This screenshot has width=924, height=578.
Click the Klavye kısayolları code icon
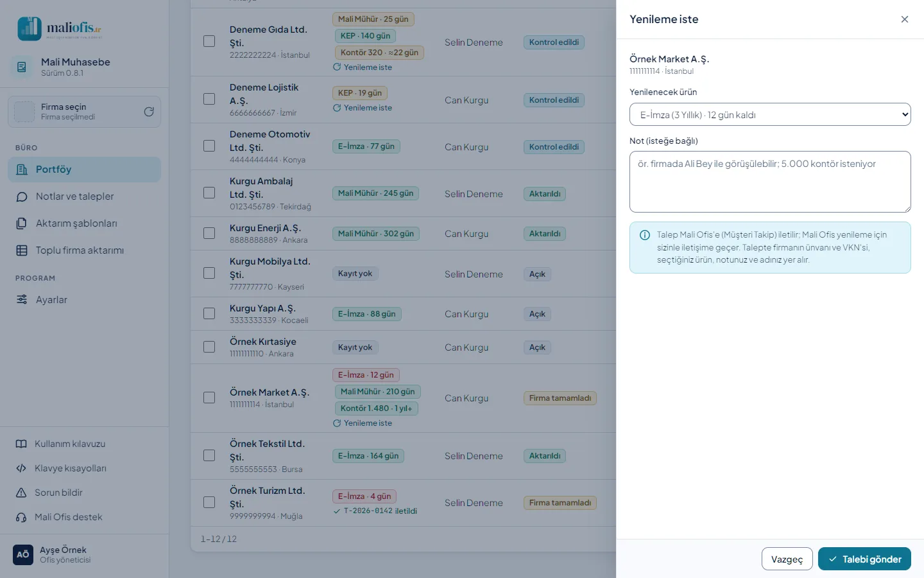tap(21, 468)
